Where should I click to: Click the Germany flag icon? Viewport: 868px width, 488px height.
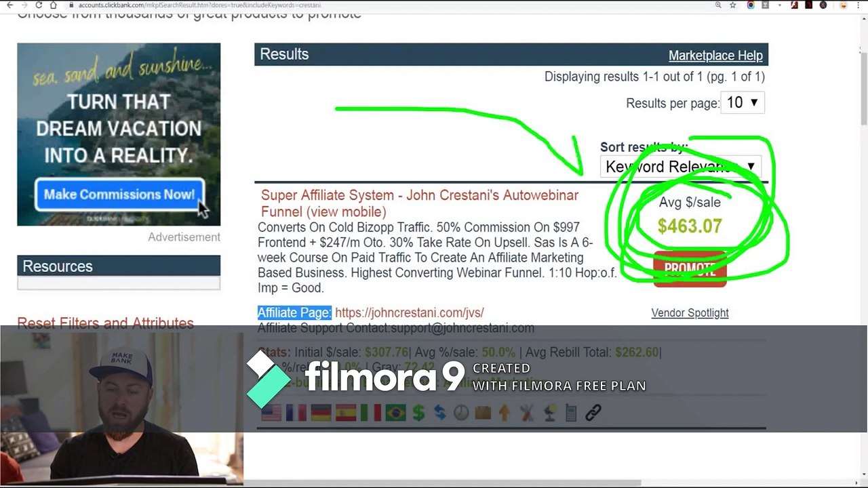[321, 412]
